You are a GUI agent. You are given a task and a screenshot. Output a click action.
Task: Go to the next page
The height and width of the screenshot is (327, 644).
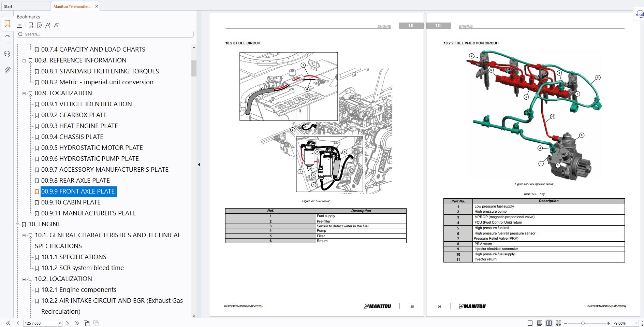67,323
